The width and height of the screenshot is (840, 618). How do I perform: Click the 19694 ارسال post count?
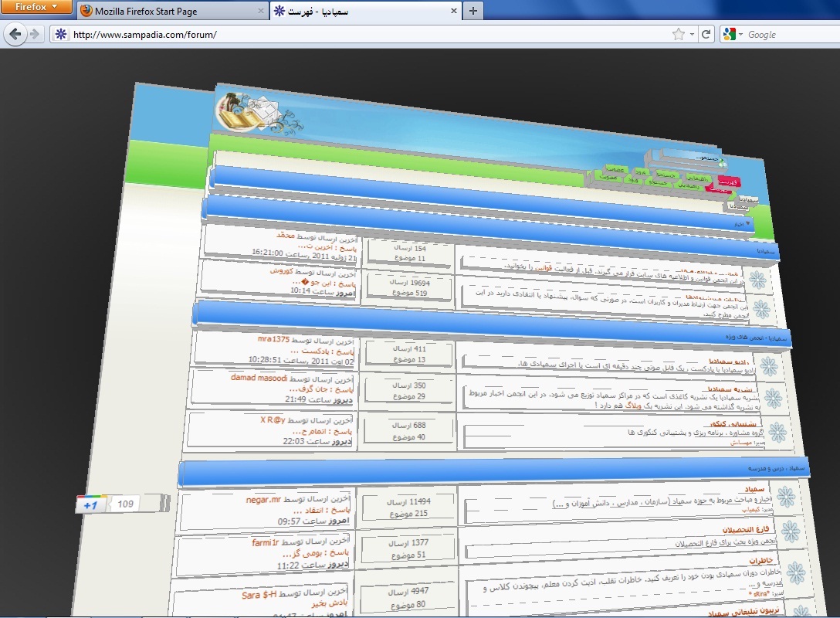point(409,283)
